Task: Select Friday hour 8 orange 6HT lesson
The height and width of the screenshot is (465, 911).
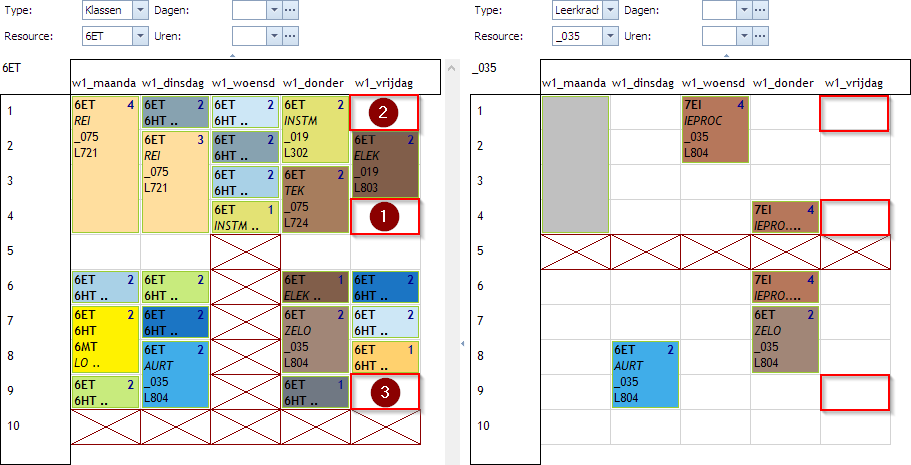Action: click(386, 357)
